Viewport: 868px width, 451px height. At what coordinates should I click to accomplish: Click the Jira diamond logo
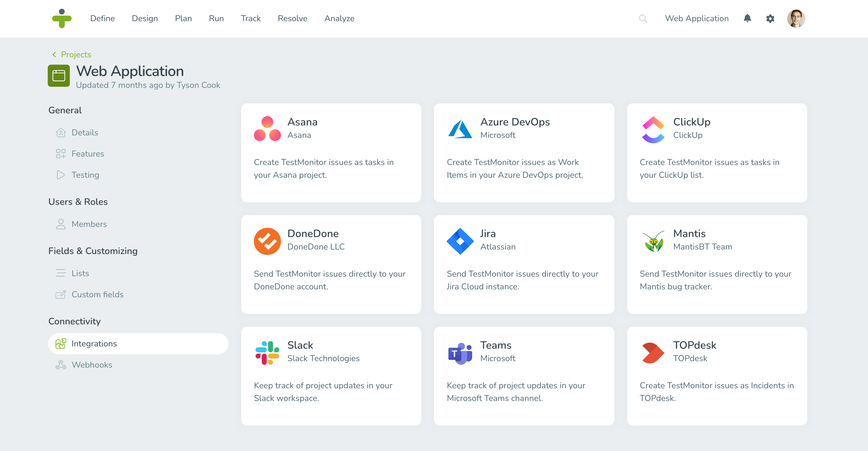coord(460,241)
